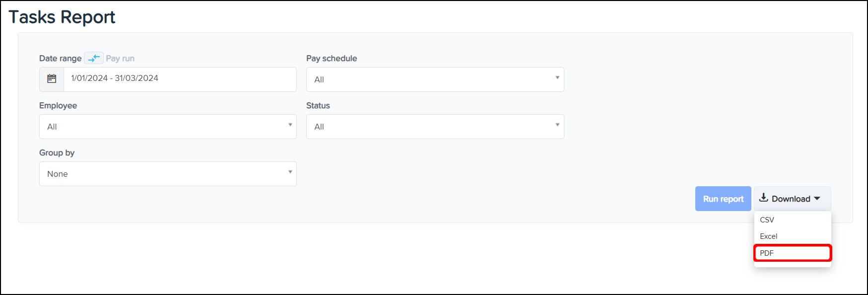Click the date range field showing 1/01/2024 - 31/03/2024
The width and height of the screenshot is (868, 295).
point(180,79)
